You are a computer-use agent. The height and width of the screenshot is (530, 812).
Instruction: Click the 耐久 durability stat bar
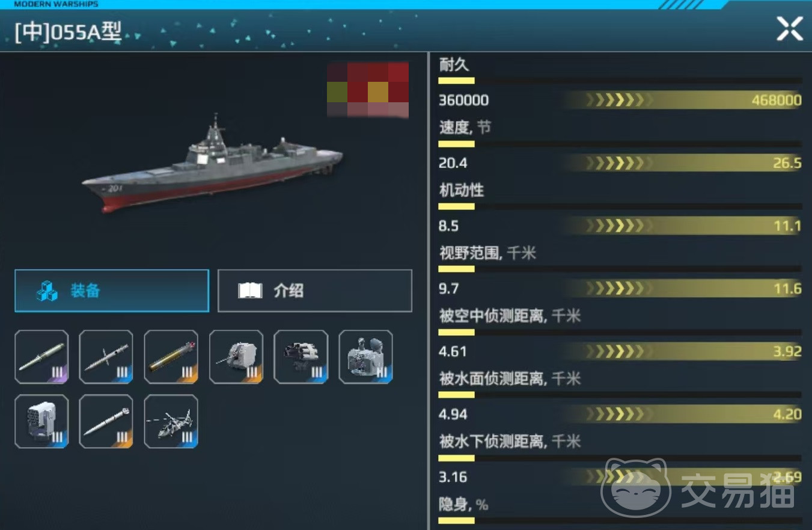tap(620, 80)
